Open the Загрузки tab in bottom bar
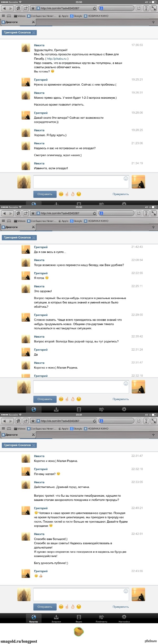Viewport: 158px width, 644px height. (56, 618)
